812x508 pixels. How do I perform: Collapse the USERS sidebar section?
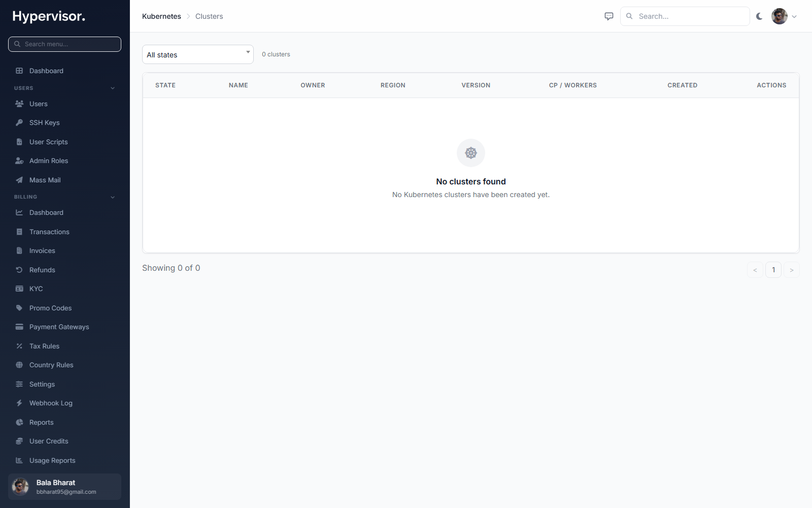113,88
